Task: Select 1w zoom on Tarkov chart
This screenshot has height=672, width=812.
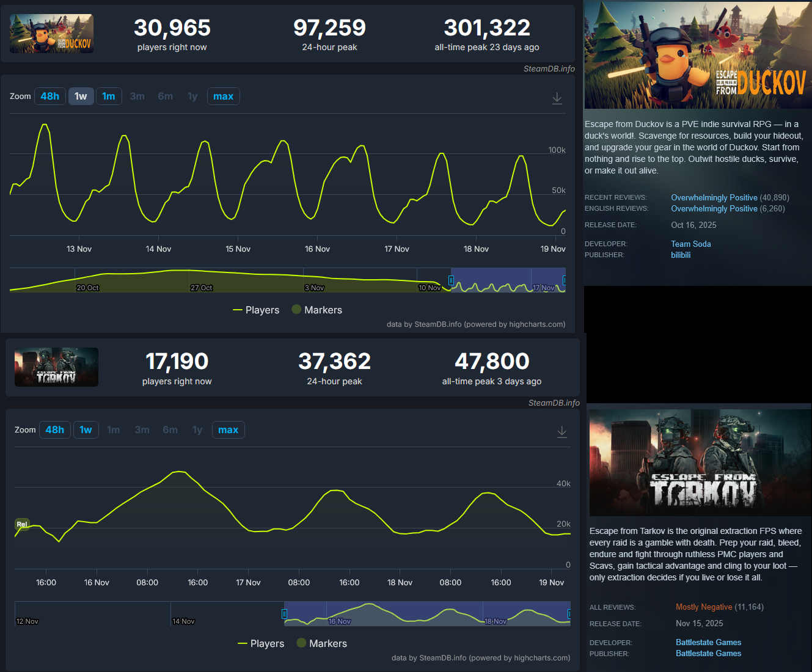Action: tap(86, 430)
